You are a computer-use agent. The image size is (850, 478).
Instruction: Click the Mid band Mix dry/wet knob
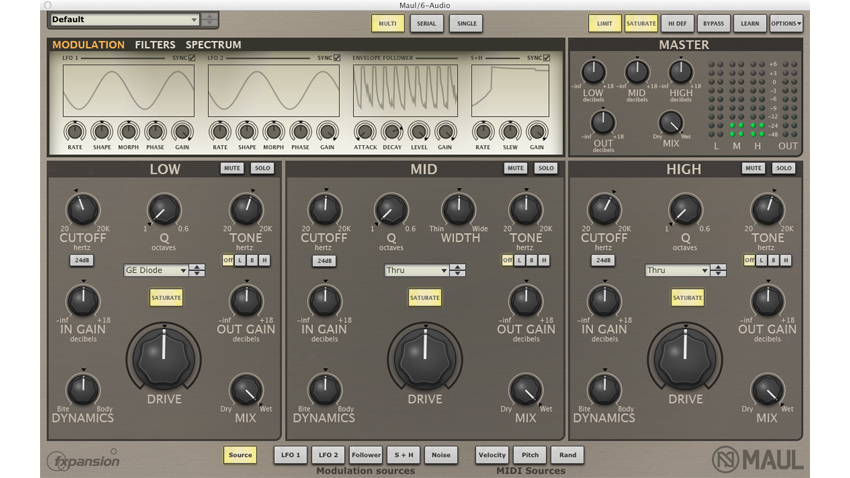525,390
